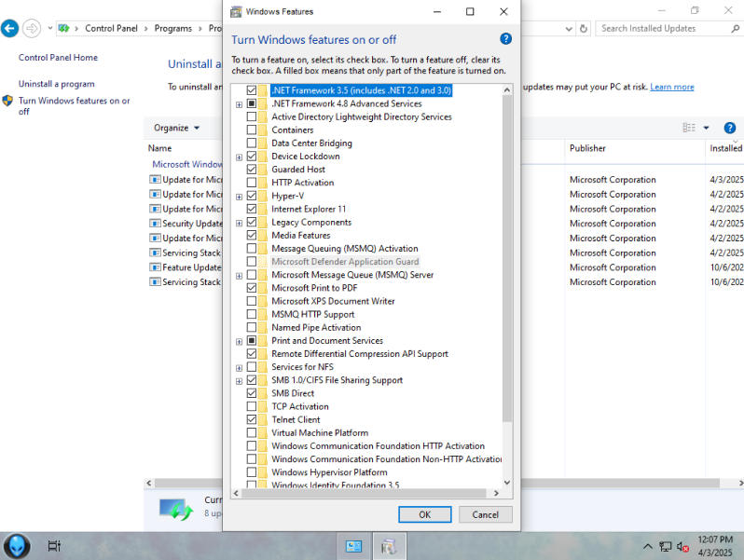Open help in Windows Features dialog
Image resolution: width=744 pixels, height=560 pixels.
click(506, 39)
